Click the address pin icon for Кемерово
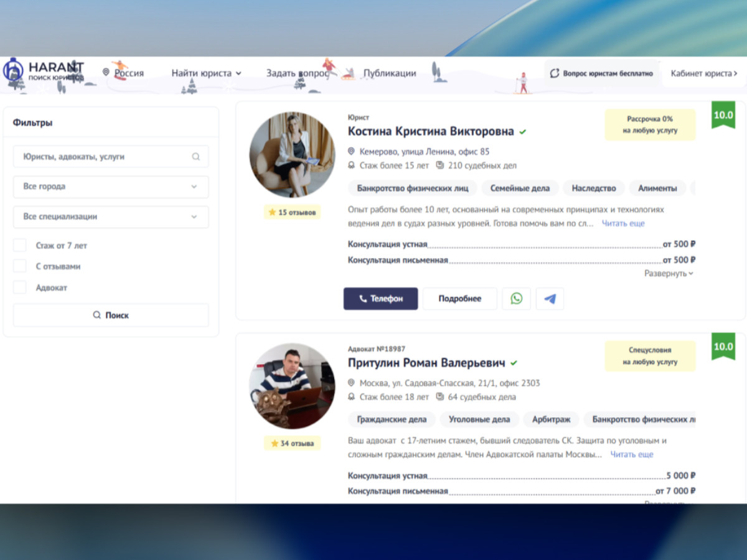Screen dimensions: 747x560 point(351,151)
